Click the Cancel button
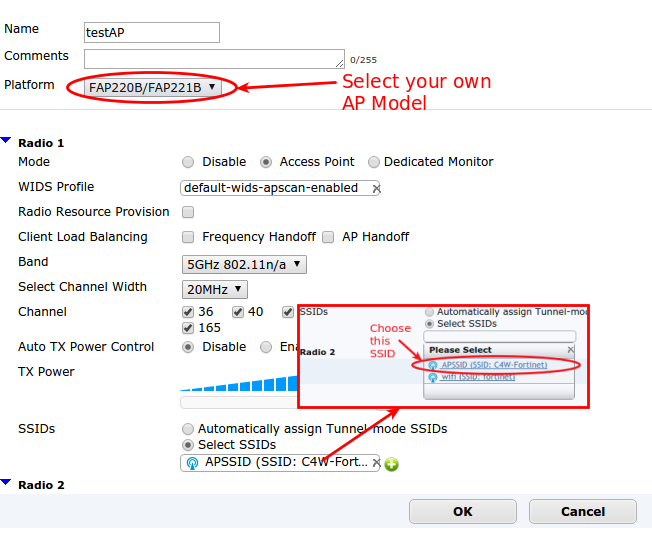 (x=583, y=511)
